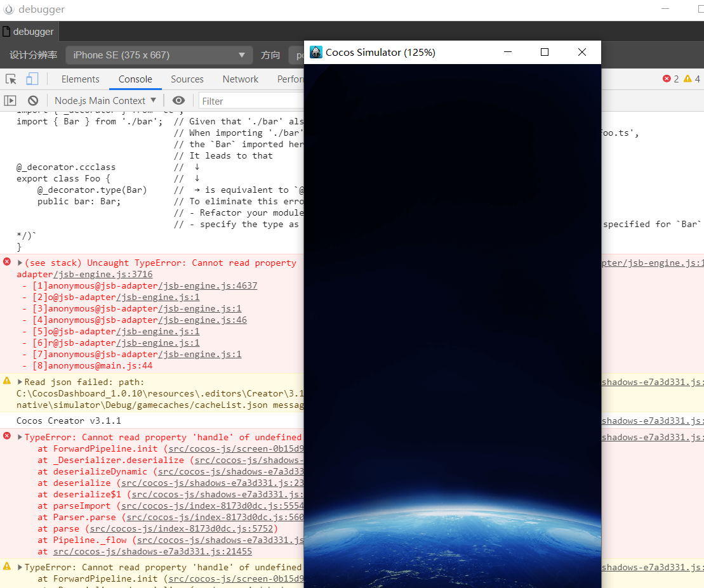This screenshot has width=704, height=588.
Task: Open shadows-e7a3d331.js:21455 link
Action: [x=152, y=552]
